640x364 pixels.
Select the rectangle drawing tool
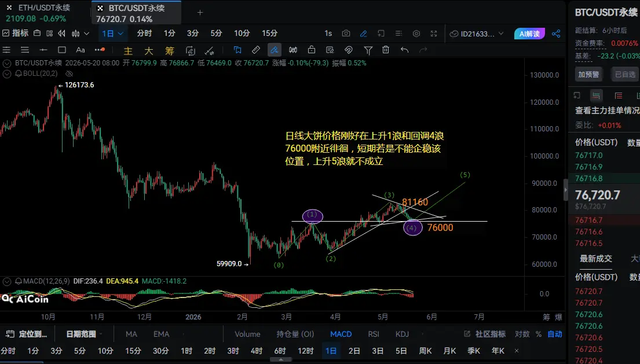tap(62, 50)
